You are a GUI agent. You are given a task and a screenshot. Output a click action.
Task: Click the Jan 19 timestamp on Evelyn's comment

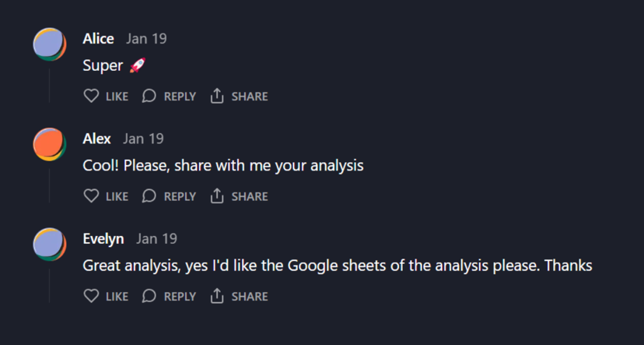(x=156, y=238)
